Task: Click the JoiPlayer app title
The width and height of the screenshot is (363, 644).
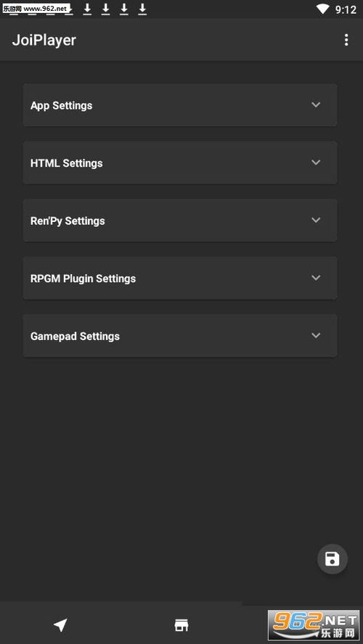Action: pyautogui.click(x=44, y=41)
